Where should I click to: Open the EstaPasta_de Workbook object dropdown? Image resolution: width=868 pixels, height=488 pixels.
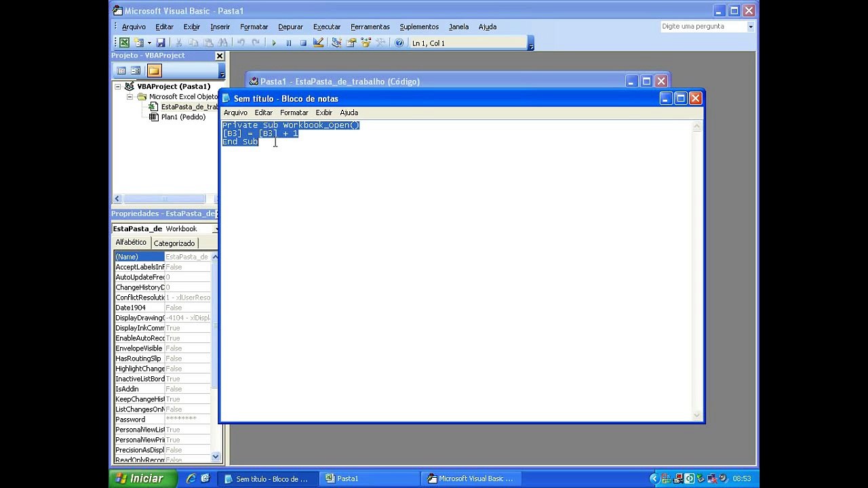215,228
